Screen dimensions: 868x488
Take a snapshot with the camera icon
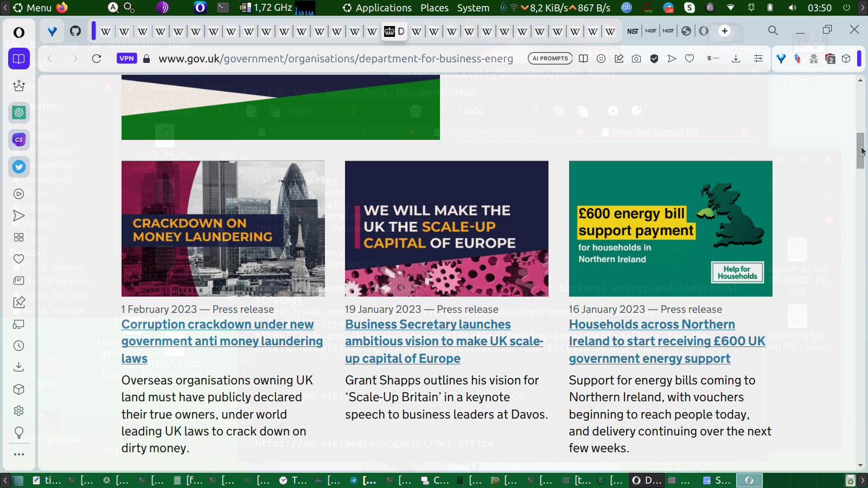click(x=636, y=59)
